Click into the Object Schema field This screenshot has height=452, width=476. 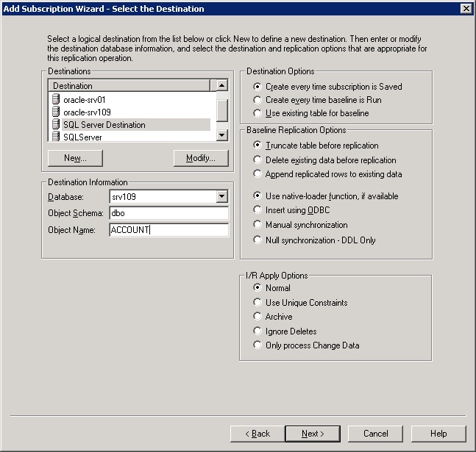[x=168, y=213]
